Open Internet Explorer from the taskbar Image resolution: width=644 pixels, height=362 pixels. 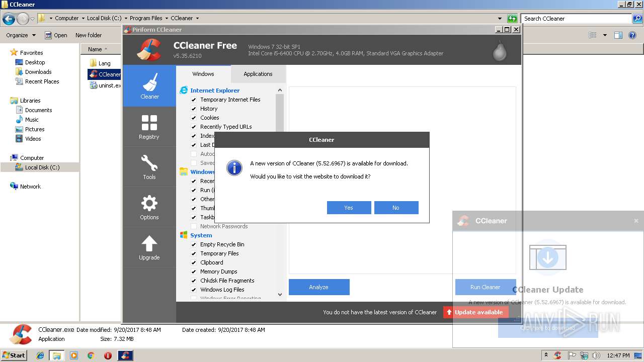point(40,355)
